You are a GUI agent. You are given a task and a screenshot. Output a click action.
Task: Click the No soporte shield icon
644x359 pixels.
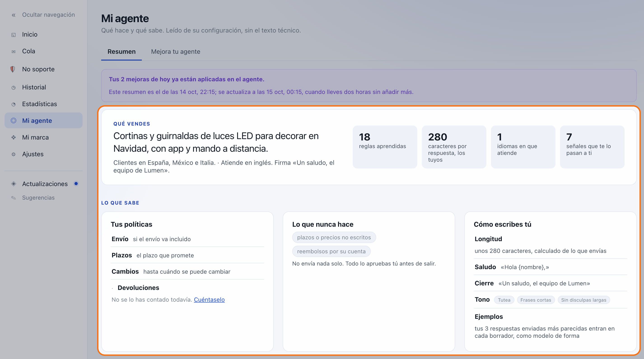pos(13,69)
